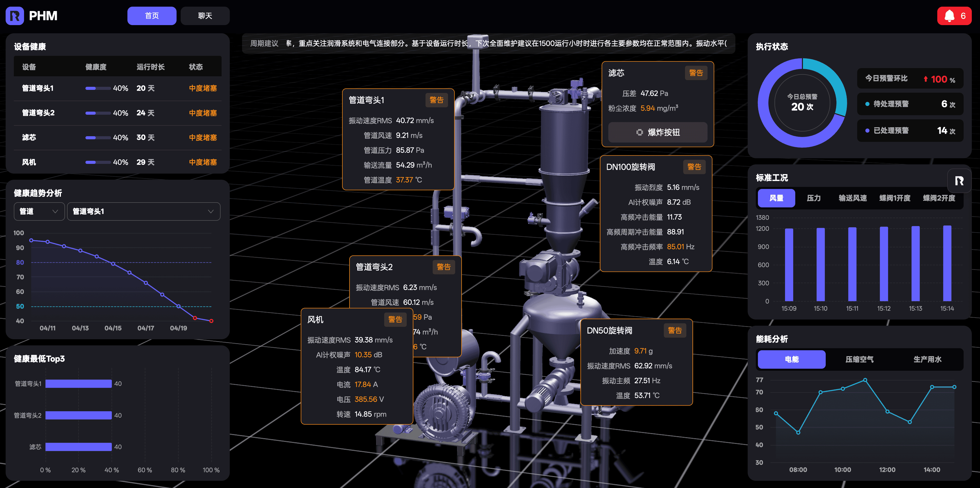980x488 pixels.
Task: Open the alert bell notifications
Action: (x=954, y=16)
